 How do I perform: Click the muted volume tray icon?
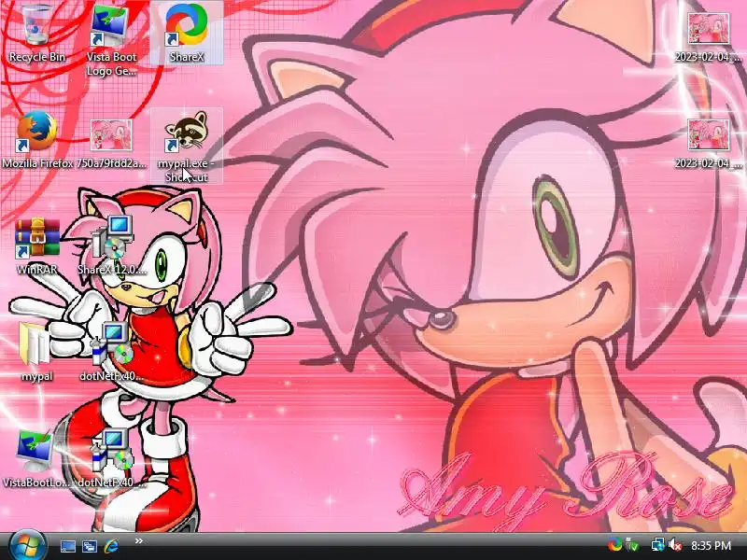tap(674, 544)
